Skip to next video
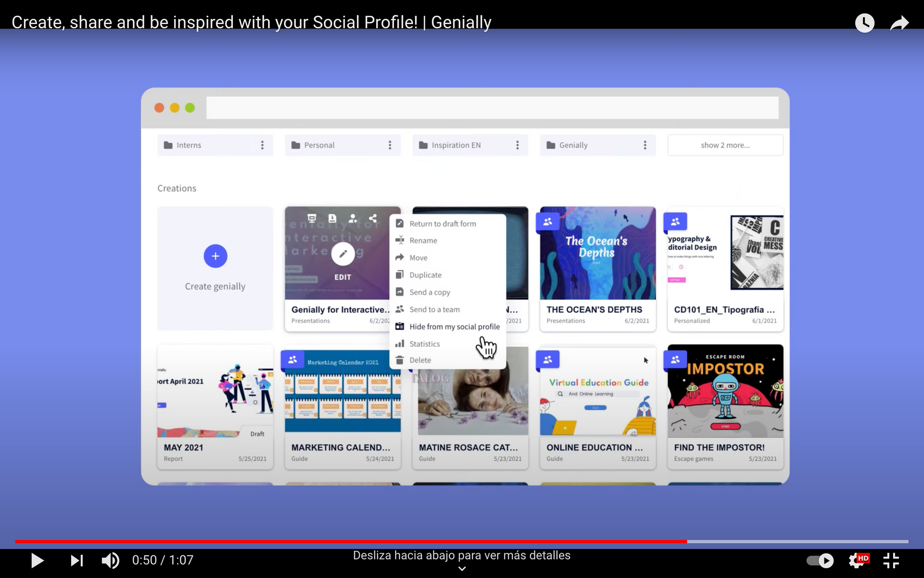This screenshot has height=578, width=924. point(77,560)
